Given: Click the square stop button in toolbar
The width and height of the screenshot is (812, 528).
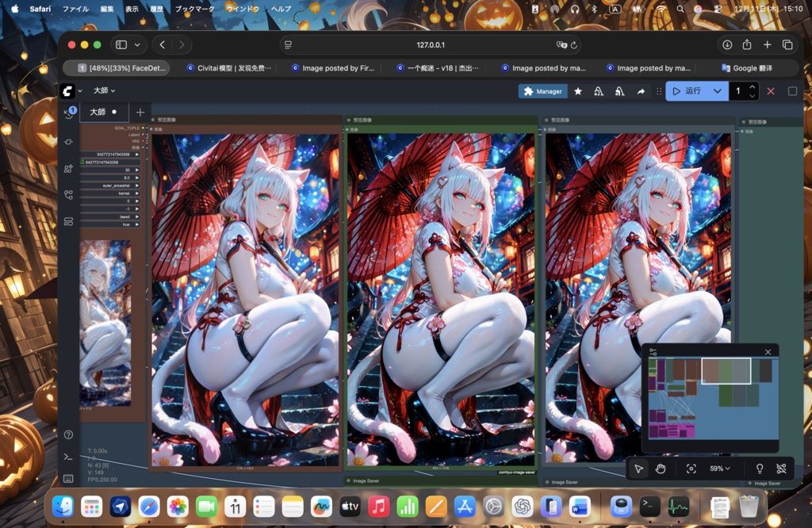Looking at the screenshot, I should [792, 91].
